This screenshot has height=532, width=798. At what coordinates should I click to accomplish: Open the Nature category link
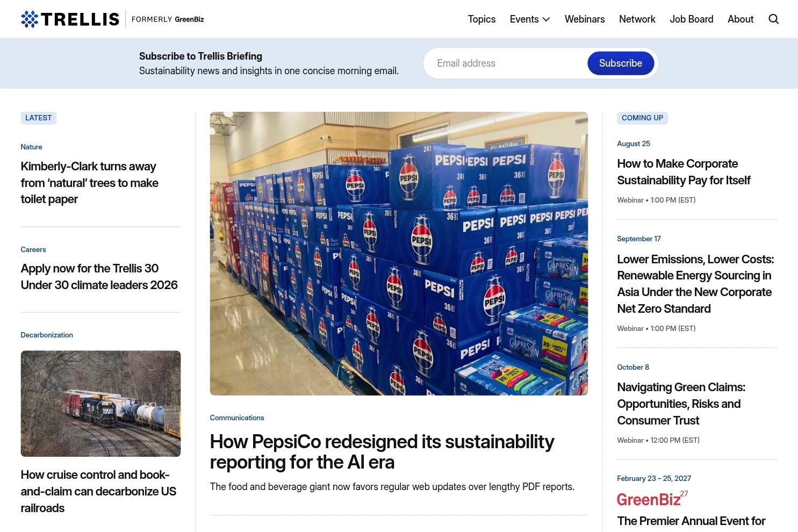(31, 147)
